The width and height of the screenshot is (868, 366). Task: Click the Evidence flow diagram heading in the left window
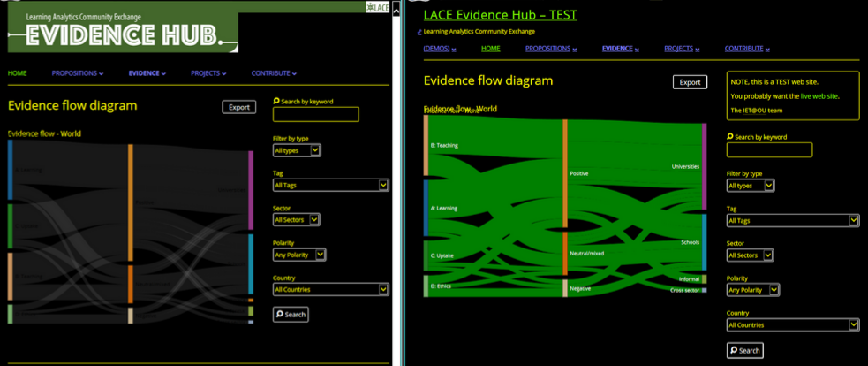pyautogui.click(x=72, y=105)
